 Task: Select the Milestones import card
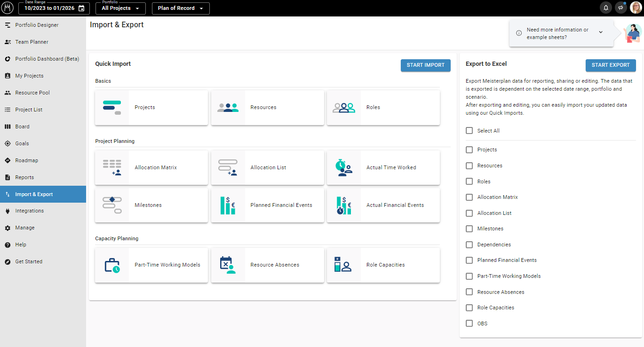151,205
